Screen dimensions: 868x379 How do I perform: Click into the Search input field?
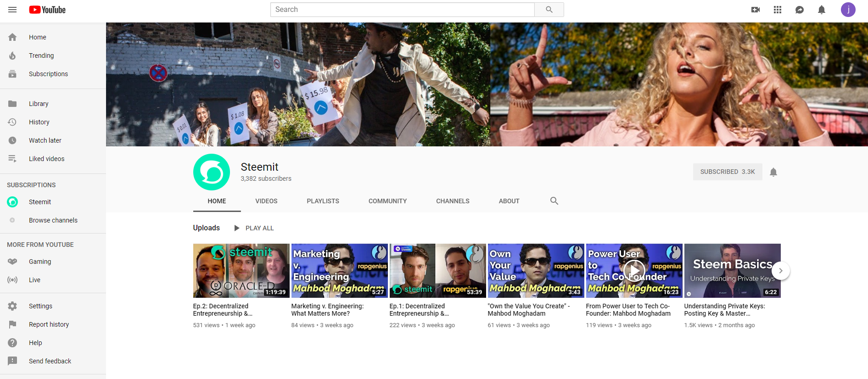[x=403, y=10]
